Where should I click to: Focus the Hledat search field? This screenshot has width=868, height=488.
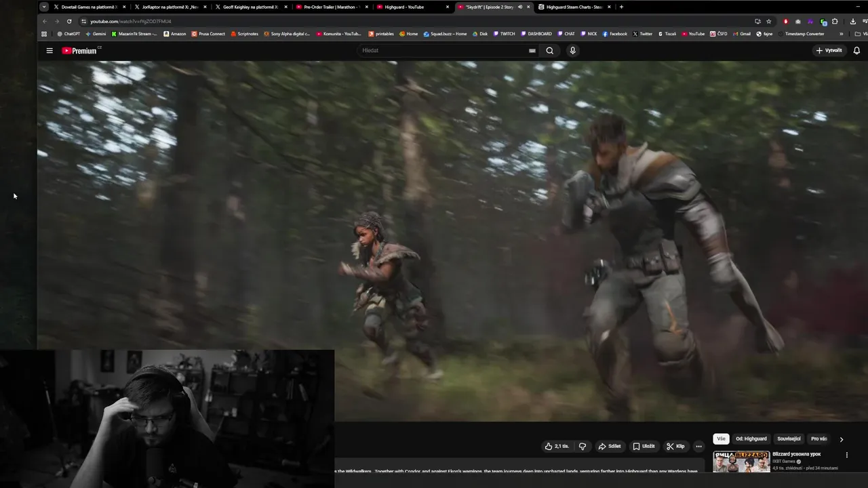pyautogui.click(x=448, y=50)
